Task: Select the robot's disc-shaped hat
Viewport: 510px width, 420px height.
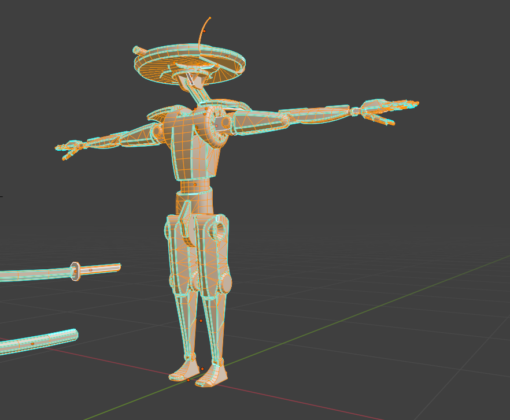Action: pos(190,64)
